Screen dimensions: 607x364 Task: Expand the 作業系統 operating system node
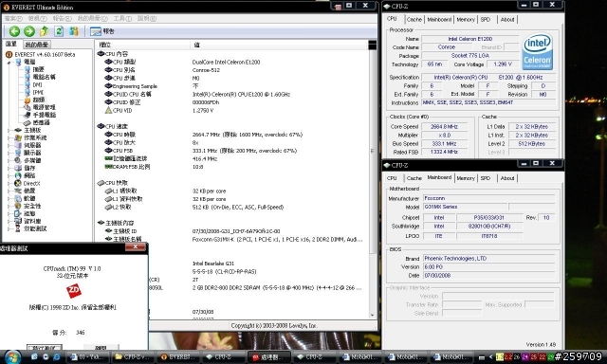point(9,137)
